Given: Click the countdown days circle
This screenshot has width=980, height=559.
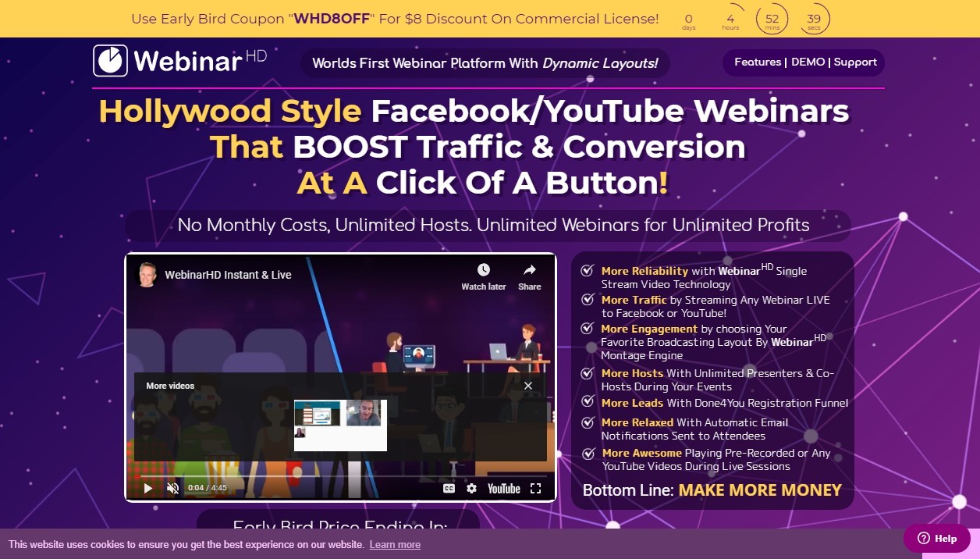Looking at the screenshot, I should [x=688, y=20].
